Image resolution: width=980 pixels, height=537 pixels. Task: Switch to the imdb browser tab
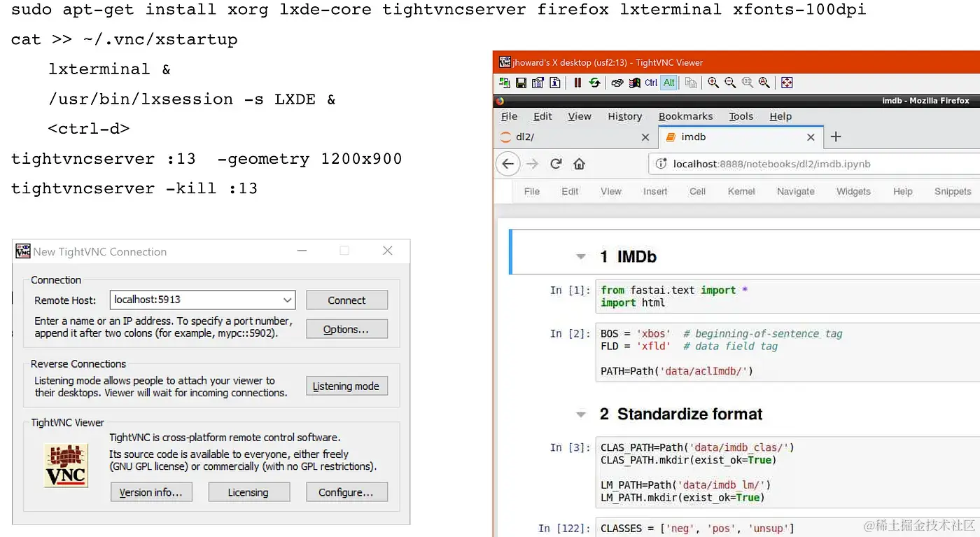(x=740, y=137)
